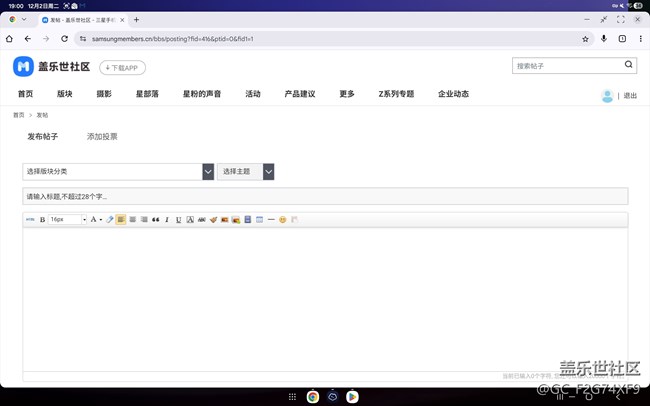This screenshot has height=406, width=650.
Task: Bookmark this page with star icon
Action: click(585, 39)
